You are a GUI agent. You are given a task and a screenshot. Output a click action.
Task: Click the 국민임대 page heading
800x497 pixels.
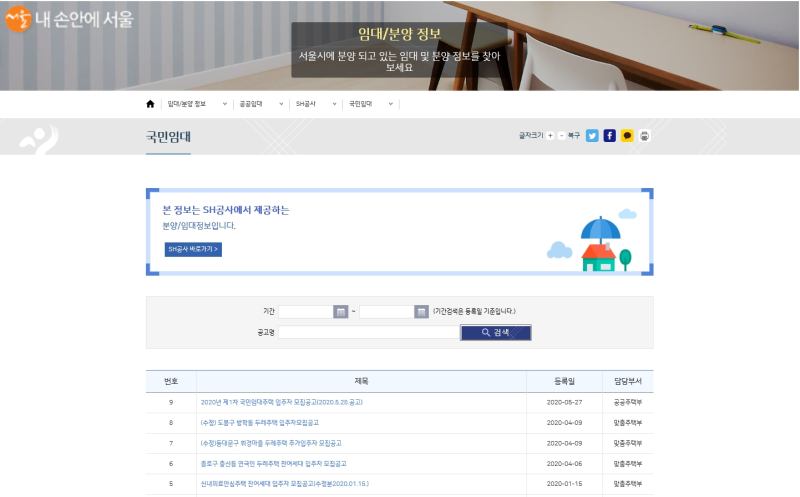(x=168, y=137)
